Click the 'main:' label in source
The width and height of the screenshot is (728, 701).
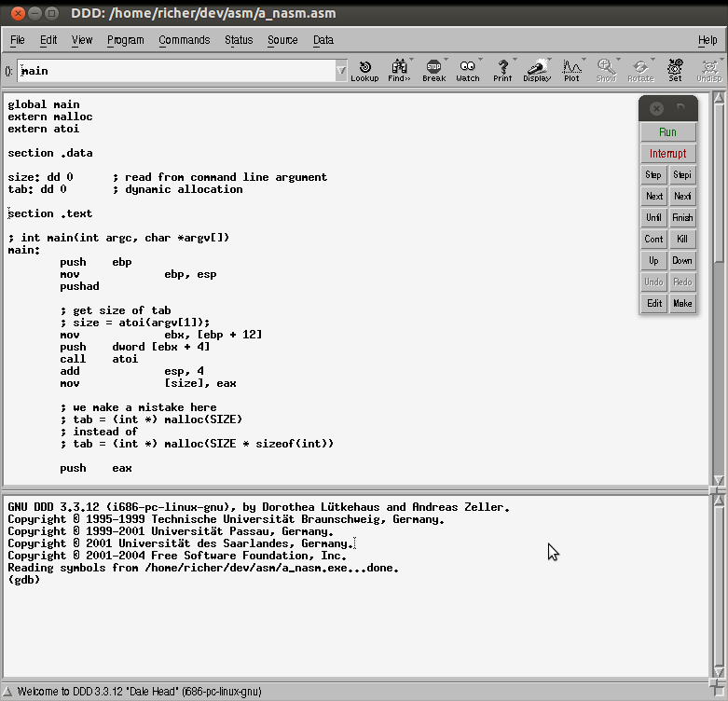[24, 250]
